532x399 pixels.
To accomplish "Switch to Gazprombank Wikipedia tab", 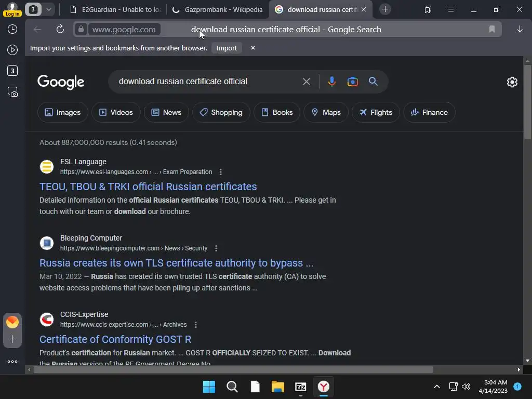I will coord(218,9).
